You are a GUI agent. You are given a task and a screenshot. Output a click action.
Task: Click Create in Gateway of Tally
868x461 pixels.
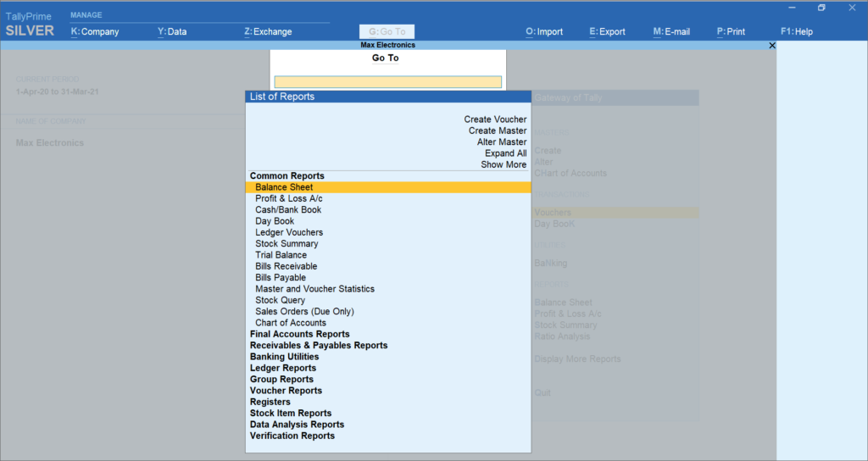coord(548,151)
